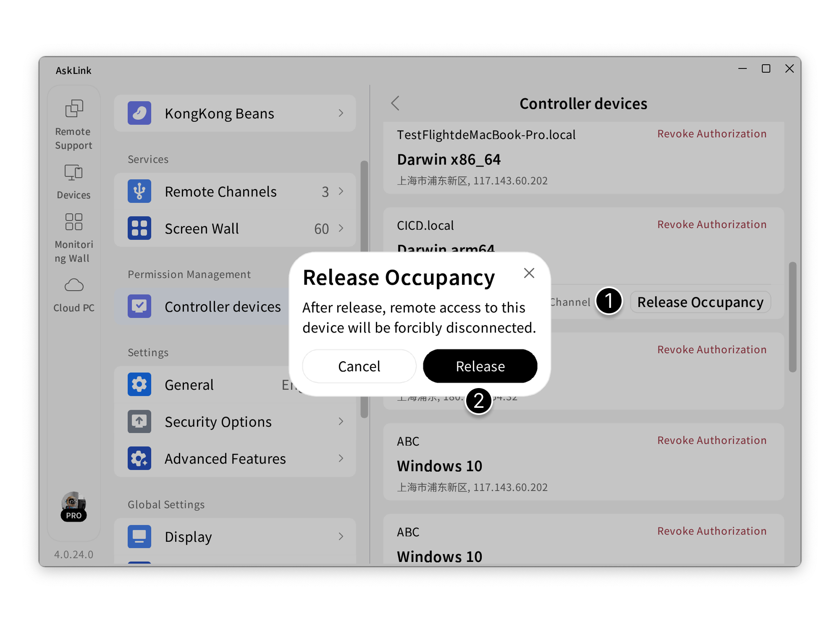
Task: Go back using the left arrow
Action: coord(395,103)
